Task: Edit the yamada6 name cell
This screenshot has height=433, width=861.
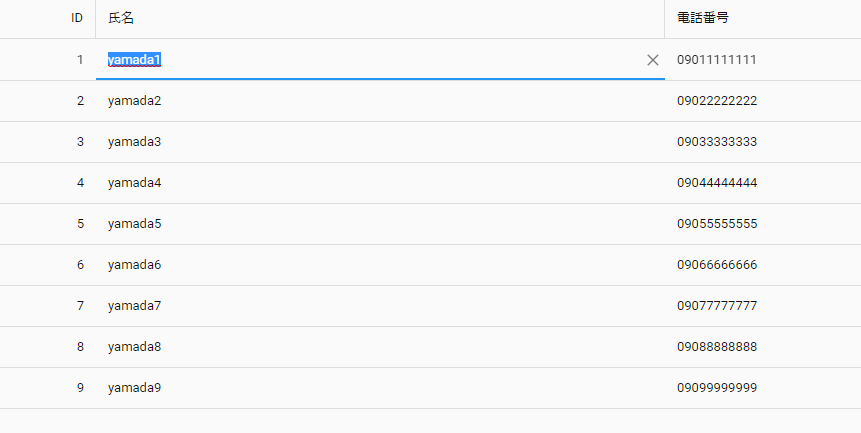Action: 380,265
